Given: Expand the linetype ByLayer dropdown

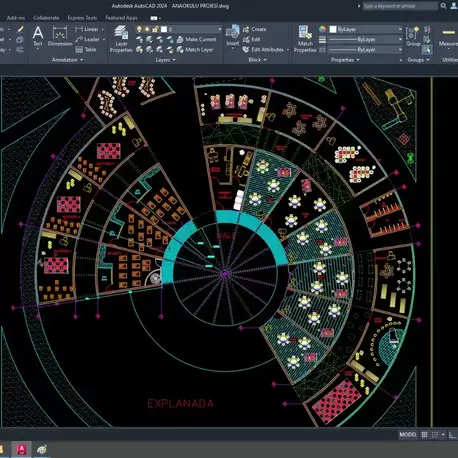Looking at the screenshot, I should (x=400, y=50).
